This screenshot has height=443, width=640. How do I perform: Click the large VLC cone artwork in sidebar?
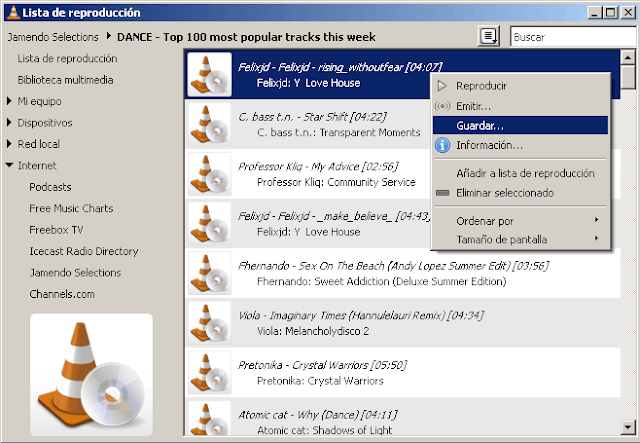(x=91, y=375)
